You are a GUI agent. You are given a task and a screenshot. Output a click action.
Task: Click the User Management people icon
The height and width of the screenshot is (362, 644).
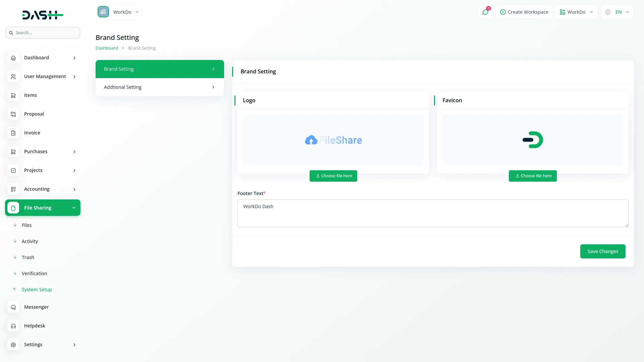point(13,77)
